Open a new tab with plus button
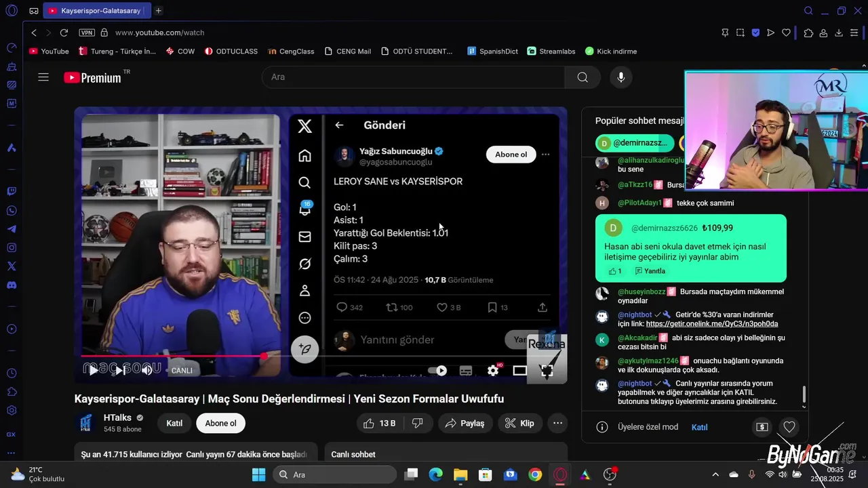The image size is (868, 488). click(158, 11)
